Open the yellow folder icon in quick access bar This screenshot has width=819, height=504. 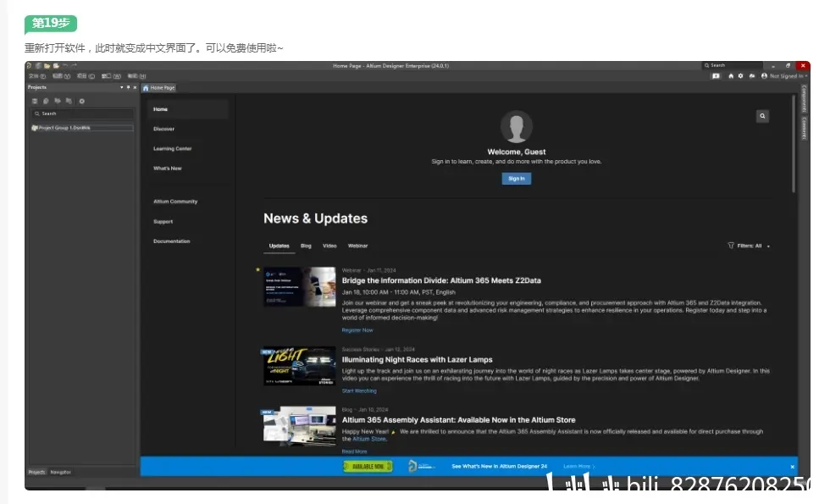coord(47,66)
